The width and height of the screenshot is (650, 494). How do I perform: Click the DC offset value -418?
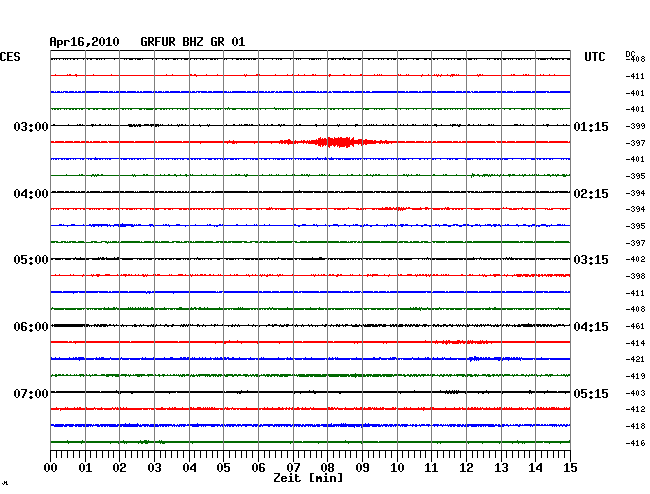(635, 426)
